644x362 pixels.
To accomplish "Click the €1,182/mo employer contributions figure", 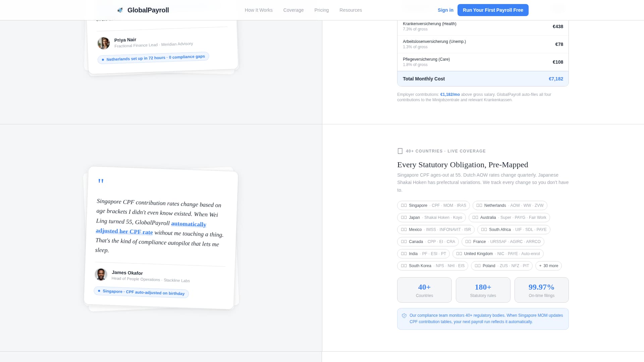I will [x=450, y=95].
